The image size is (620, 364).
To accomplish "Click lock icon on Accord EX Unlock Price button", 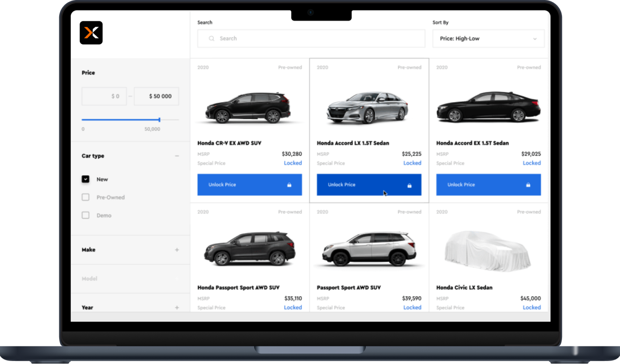I will [x=528, y=185].
